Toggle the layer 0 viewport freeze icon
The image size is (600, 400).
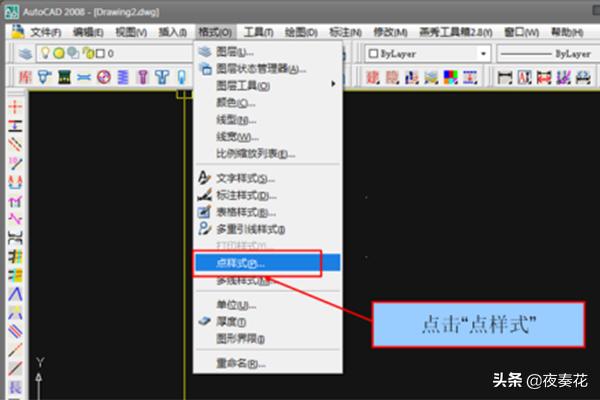(x=73, y=53)
